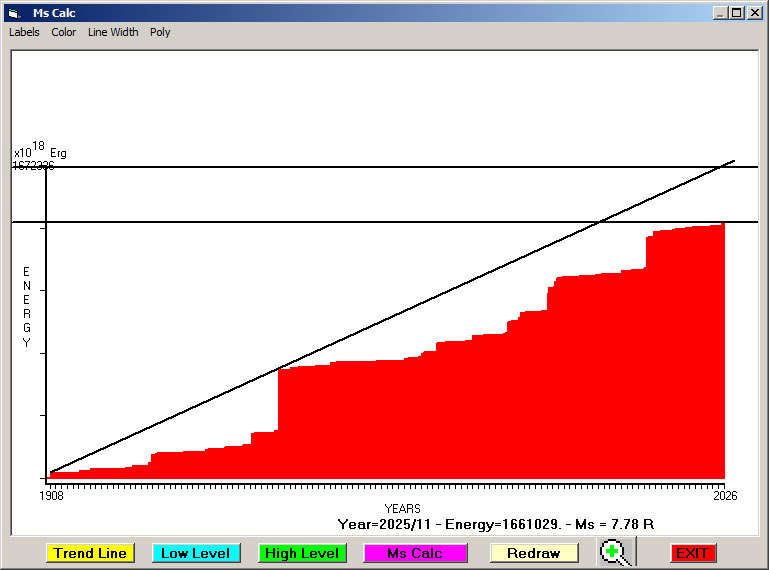
Task: Click the Ms Calc window title icon
Action: (13, 13)
